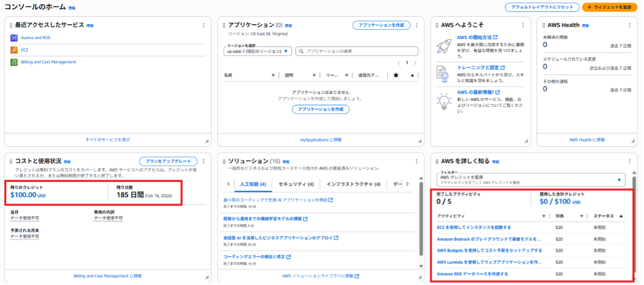This screenshot has width=644, height=285.
Task: Click resize handle of アプリケーション widget
Action: [420, 141]
